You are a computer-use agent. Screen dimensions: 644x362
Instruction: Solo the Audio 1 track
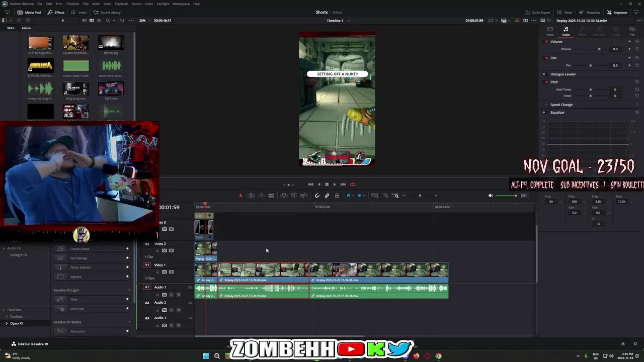[171, 295]
